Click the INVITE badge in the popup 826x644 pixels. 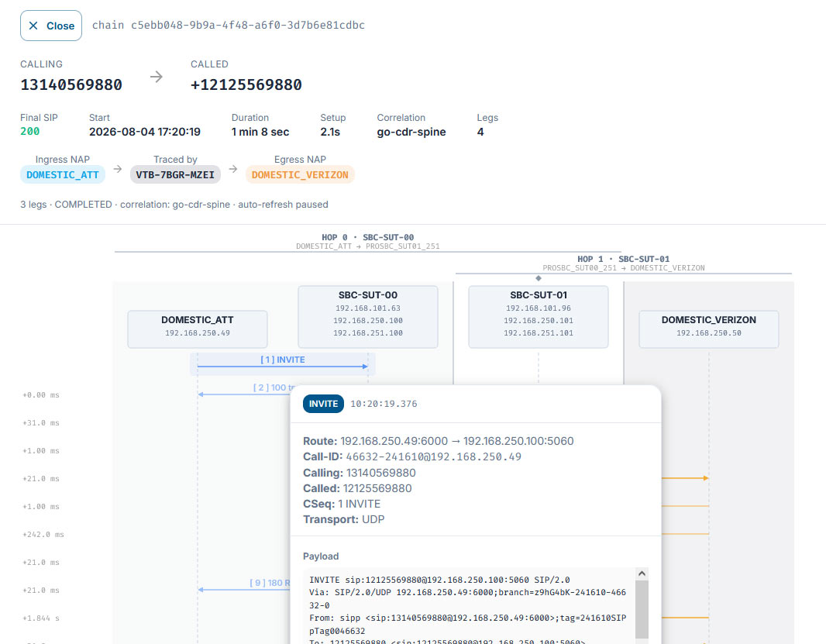pos(323,404)
